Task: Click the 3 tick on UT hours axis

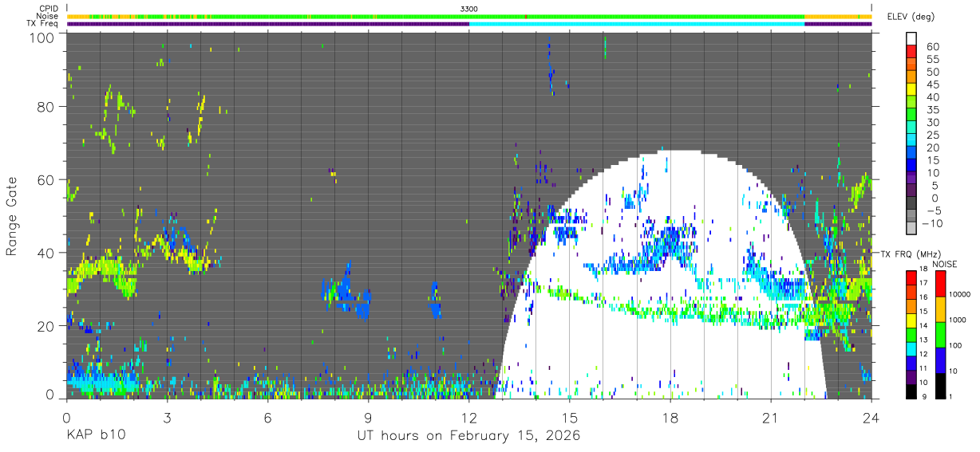Action: click(x=167, y=418)
